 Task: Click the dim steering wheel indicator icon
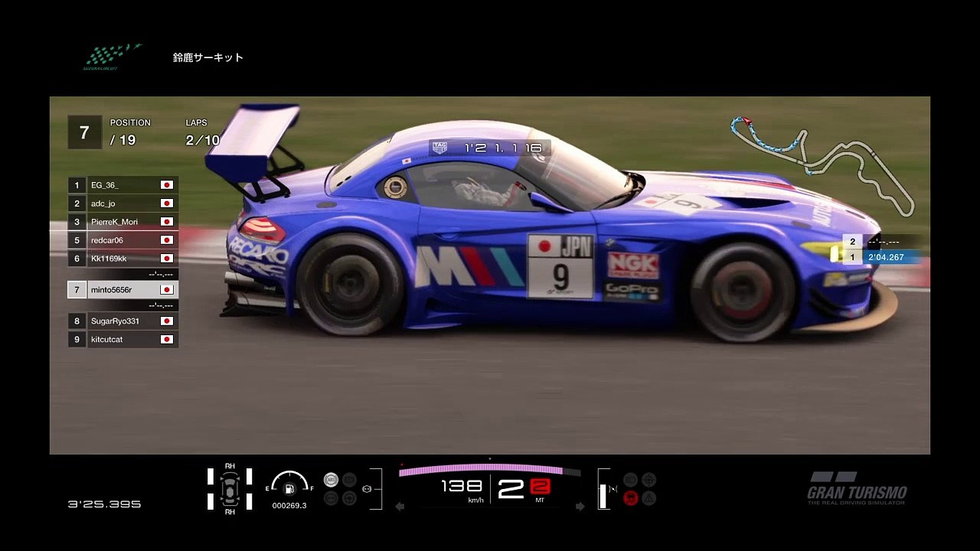[x=349, y=498]
